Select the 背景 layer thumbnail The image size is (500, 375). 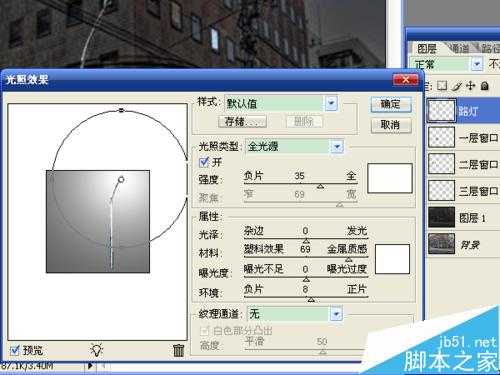click(x=441, y=244)
